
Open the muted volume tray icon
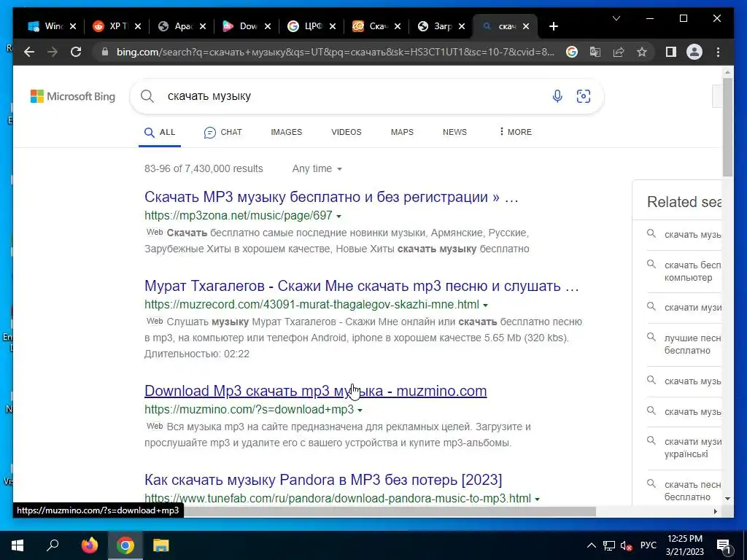click(x=627, y=545)
